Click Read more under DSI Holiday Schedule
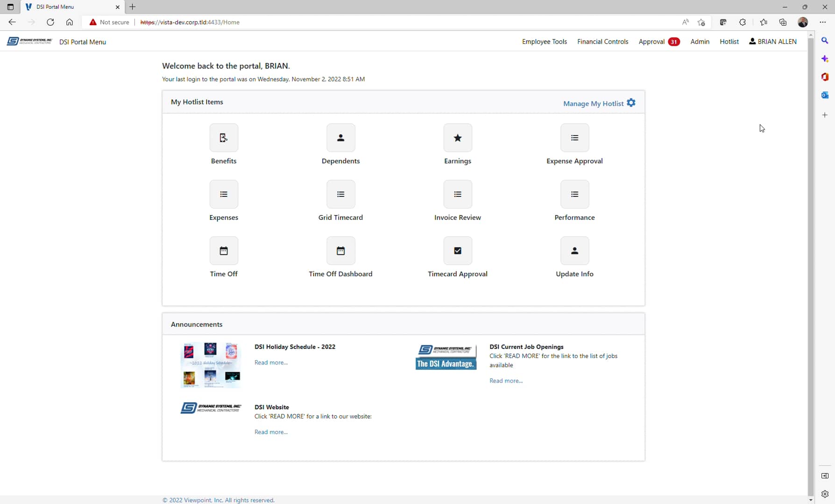Viewport: 835px width, 504px height. [x=271, y=362]
